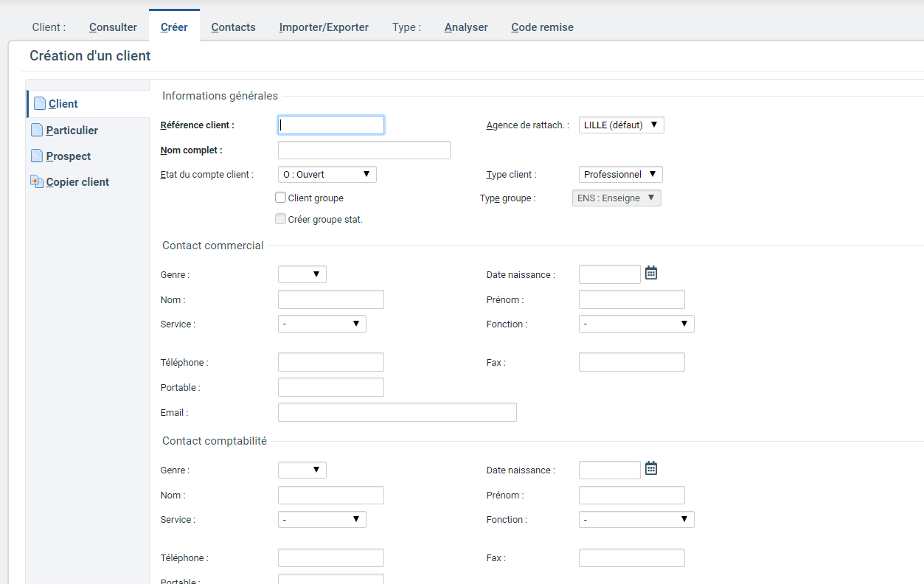Open the Importer/Exporter tab
Screen dimensions: 924x584
[324, 27]
